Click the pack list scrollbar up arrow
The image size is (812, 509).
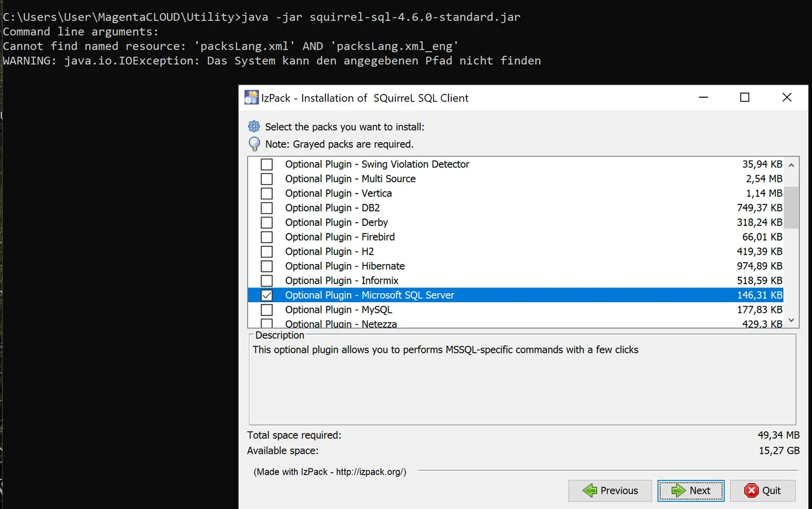(x=791, y=164)
